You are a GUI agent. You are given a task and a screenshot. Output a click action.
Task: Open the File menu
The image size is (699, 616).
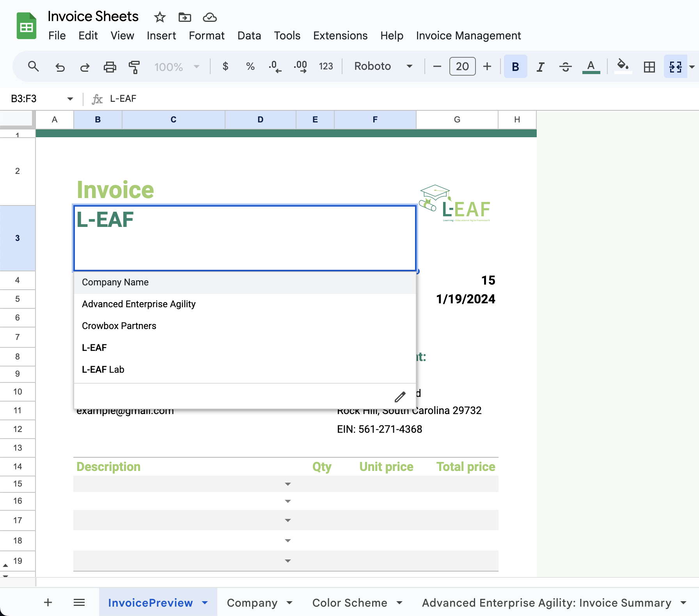click(57, 36)
